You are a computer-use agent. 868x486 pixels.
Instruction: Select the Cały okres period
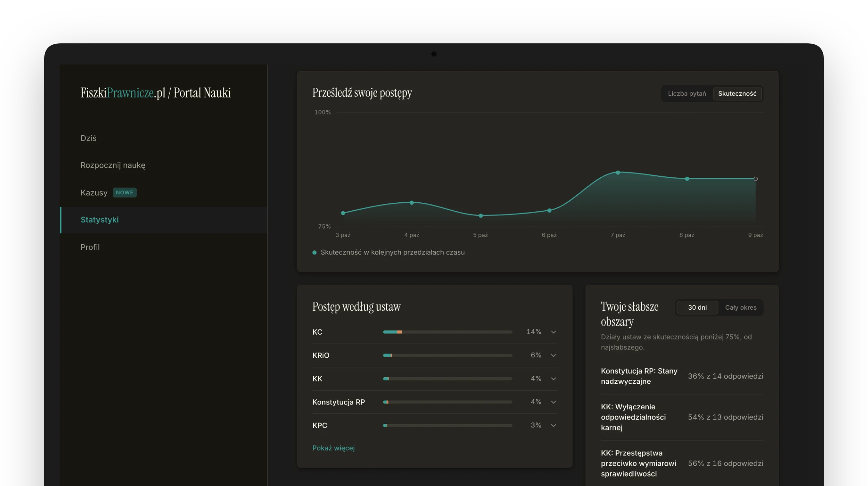pos(741,307)
